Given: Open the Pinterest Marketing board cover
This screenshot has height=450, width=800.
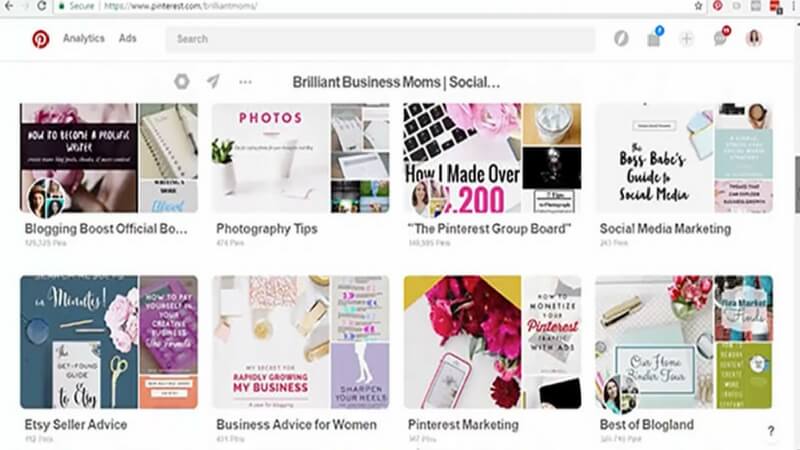Looking at the screenshot, I should [492, 342].
